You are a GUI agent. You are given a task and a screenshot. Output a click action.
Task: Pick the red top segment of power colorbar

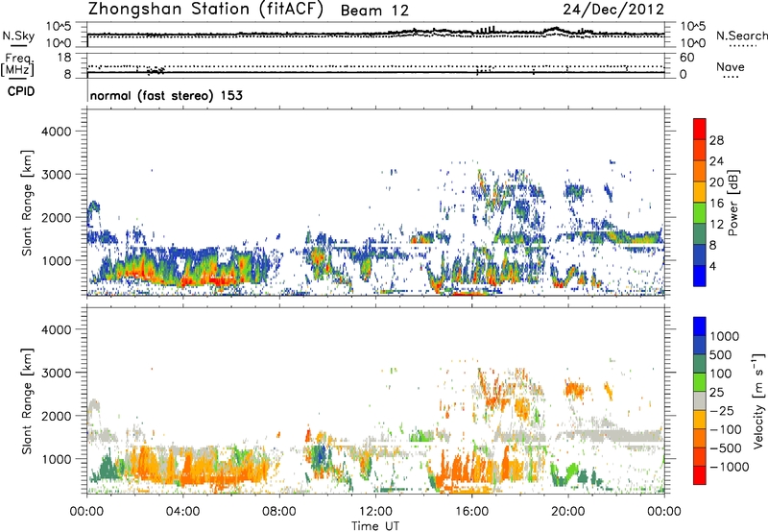[x=700, y=130]
